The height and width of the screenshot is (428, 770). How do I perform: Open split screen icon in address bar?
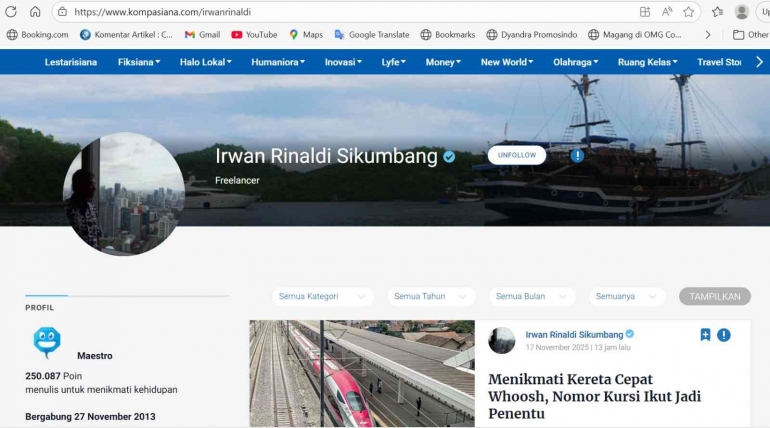[x=645, y=12]
